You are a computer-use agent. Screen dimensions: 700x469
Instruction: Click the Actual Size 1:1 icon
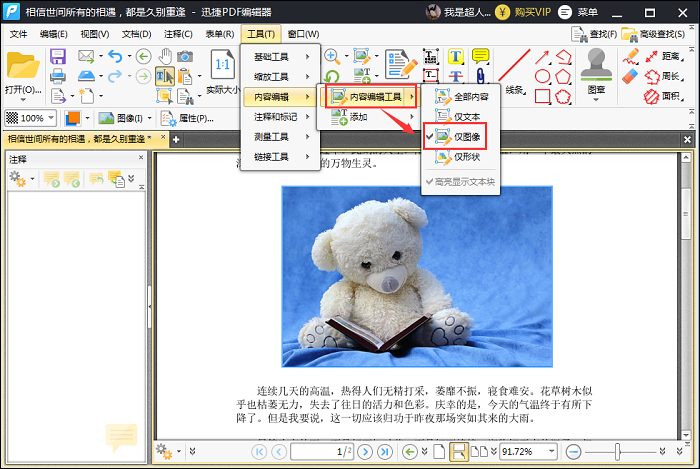click(x=222, y=65)
